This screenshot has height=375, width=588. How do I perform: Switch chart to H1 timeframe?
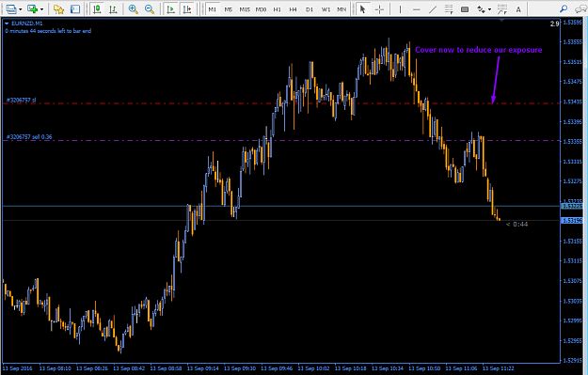[278, 9]
